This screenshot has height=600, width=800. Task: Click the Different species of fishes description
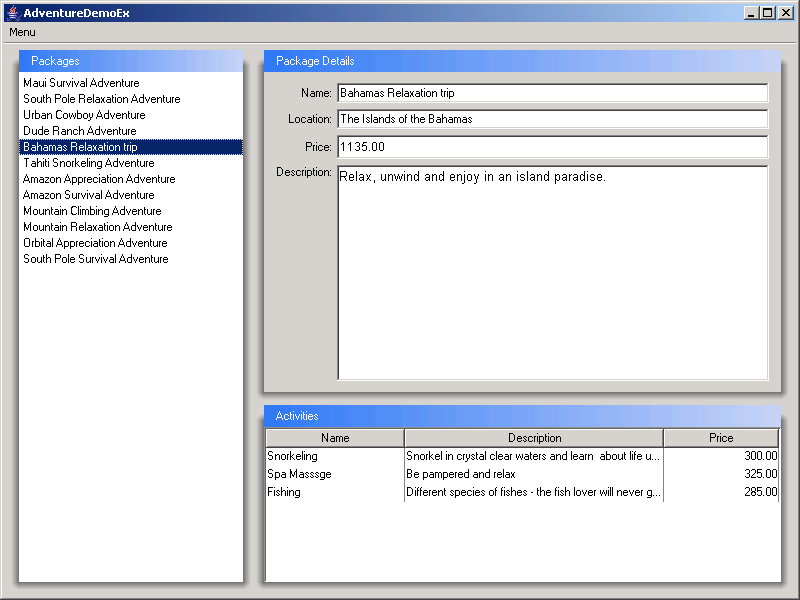pos(534,492)
